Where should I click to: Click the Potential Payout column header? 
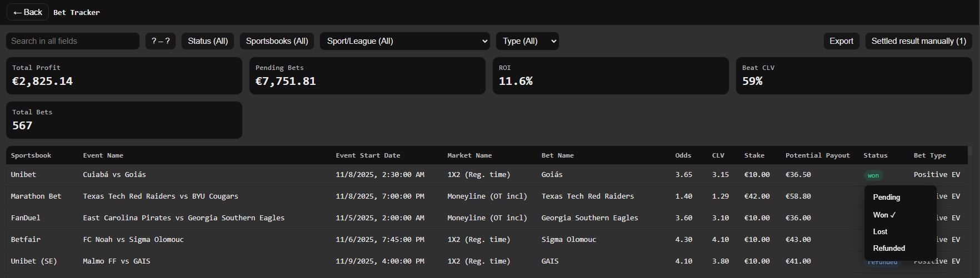tap(817, 155)
